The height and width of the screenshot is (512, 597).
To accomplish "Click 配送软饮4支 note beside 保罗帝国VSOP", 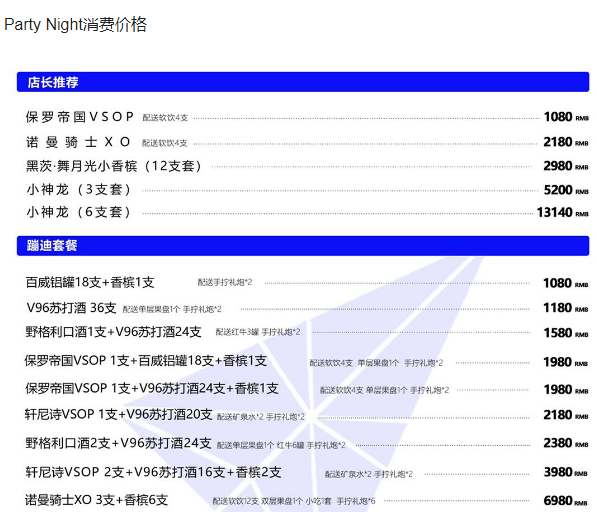I will 165,118.
